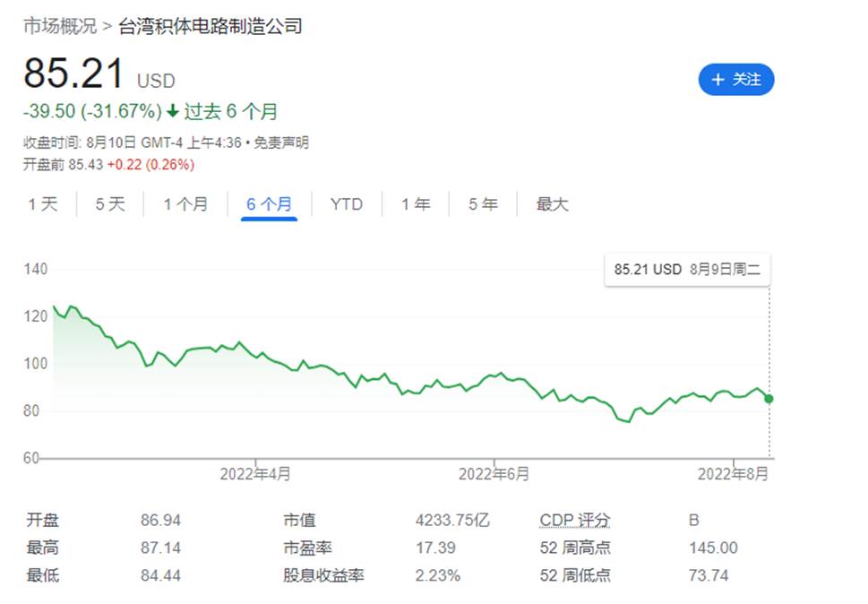Click the 85.21 main price value
This screenshot has width=868, height=604.
pos(73,73)
